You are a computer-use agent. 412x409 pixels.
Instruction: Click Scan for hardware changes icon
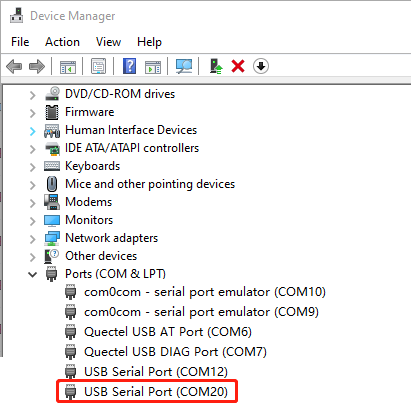tap(184, 66)
